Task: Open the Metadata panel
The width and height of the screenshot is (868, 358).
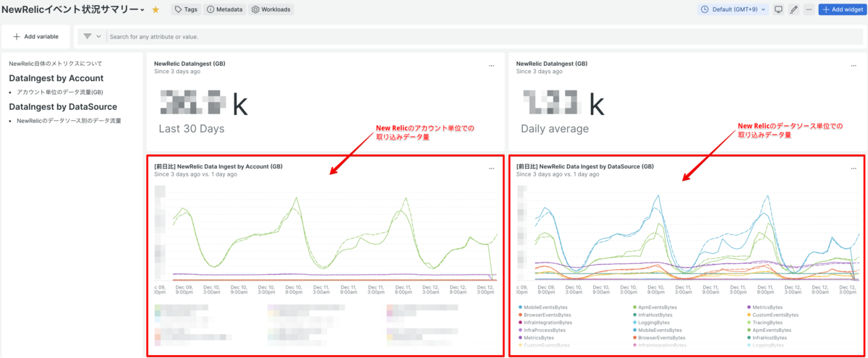Action: point(225,9)
